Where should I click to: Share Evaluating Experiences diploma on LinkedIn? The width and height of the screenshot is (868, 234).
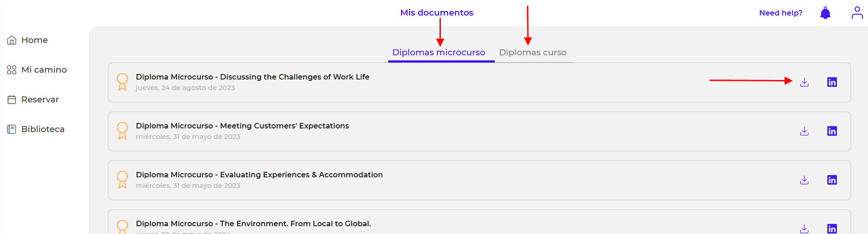click(832, 180)
